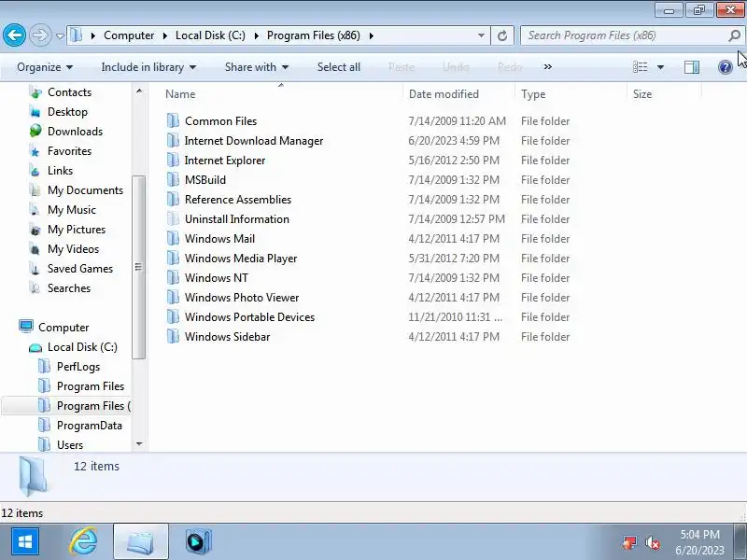Open My Documents in the navigation pane

coord(85,190)
